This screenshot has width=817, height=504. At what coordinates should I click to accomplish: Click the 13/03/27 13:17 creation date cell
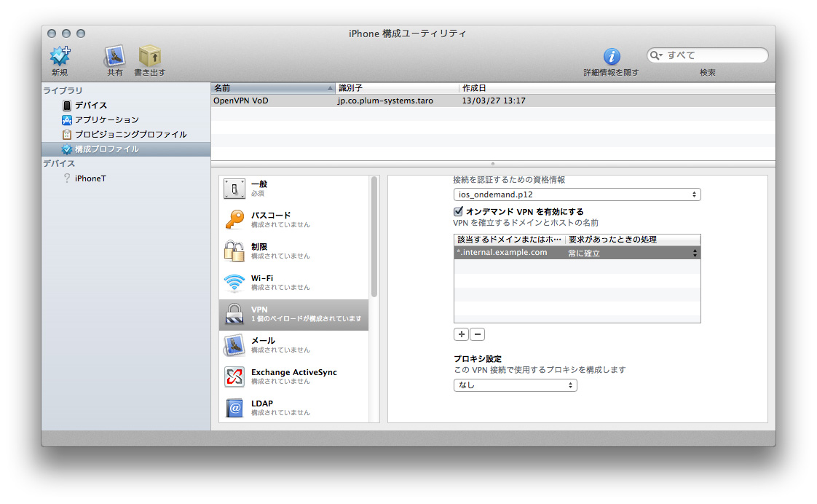494,101
